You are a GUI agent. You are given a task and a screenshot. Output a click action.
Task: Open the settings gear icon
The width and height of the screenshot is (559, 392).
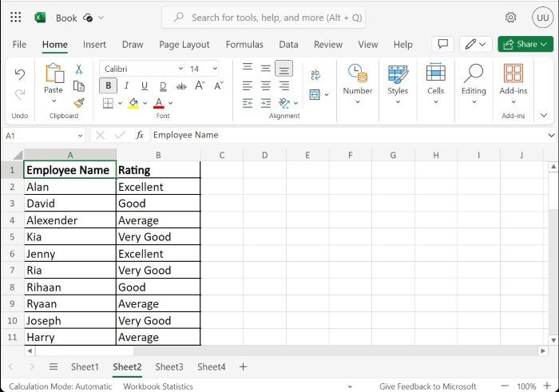pyautogui.click(x=510, y=18)
